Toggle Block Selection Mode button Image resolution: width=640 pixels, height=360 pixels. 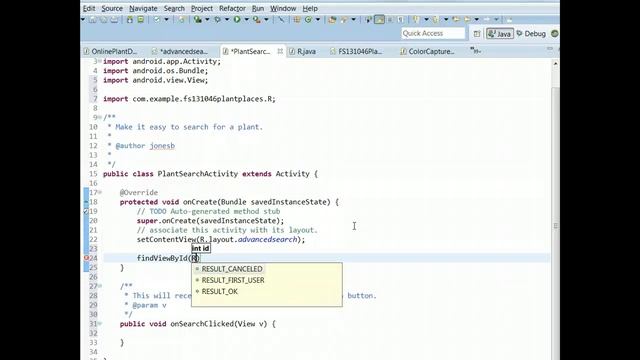click(x=390, y=20)
